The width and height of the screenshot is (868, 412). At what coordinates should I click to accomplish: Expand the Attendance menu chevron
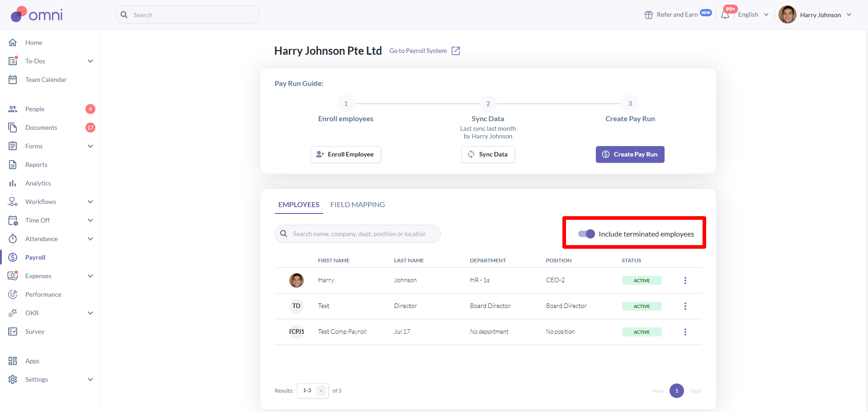(x=90, y=239)
